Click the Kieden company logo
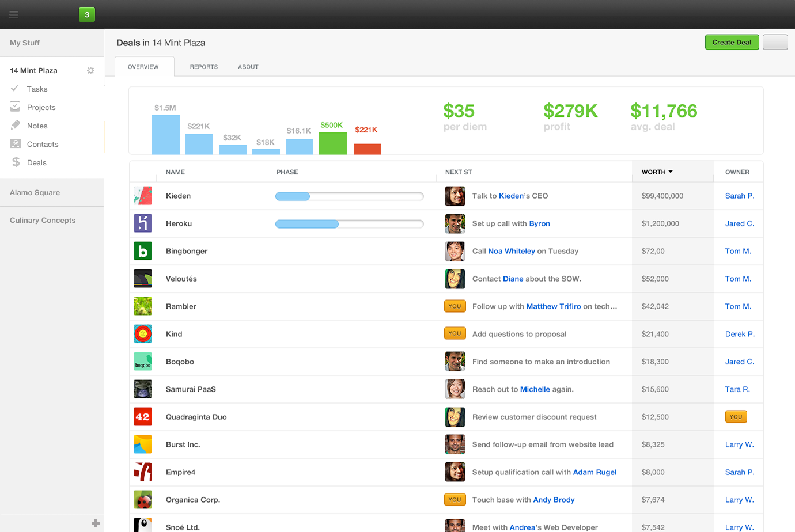The width and height of the screenshot is (795, 532). point(143,196)
